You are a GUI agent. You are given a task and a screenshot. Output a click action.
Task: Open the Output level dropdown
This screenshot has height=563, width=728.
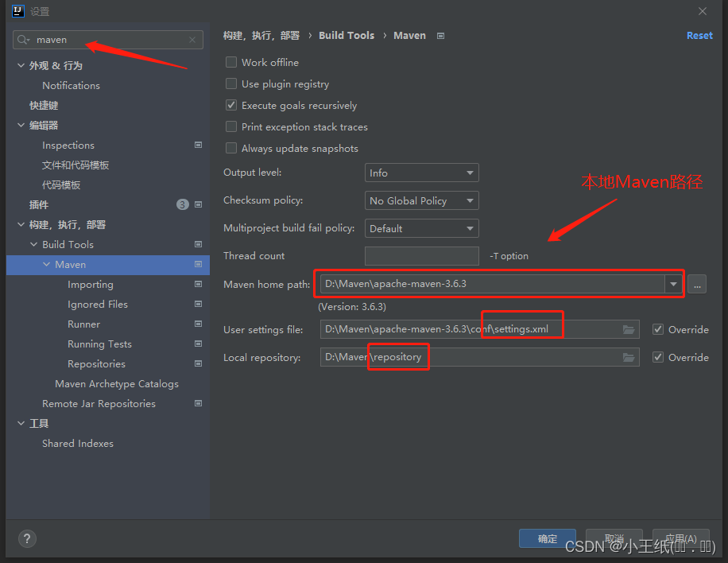coord(421,173)
